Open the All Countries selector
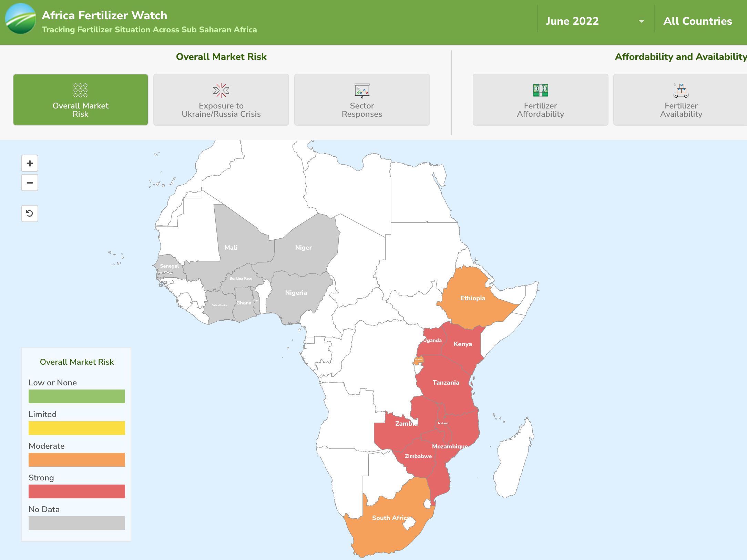The image size is (747, 560). [697, 21]
